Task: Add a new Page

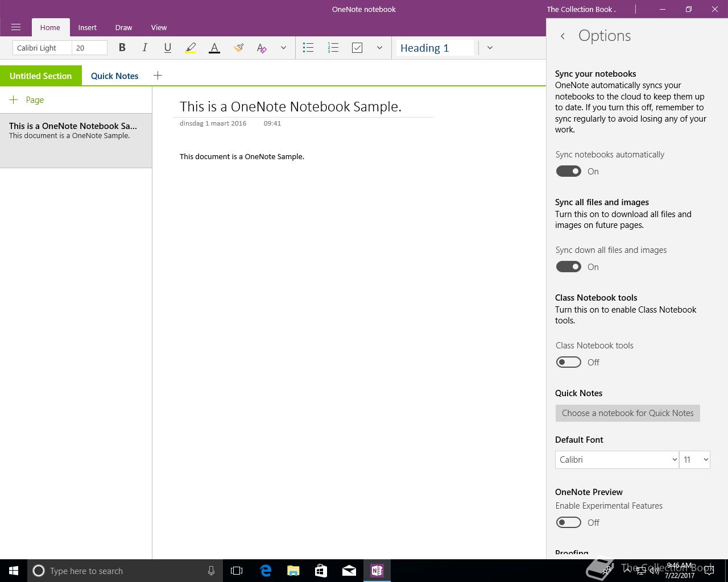Action: (x=27, y=99)
